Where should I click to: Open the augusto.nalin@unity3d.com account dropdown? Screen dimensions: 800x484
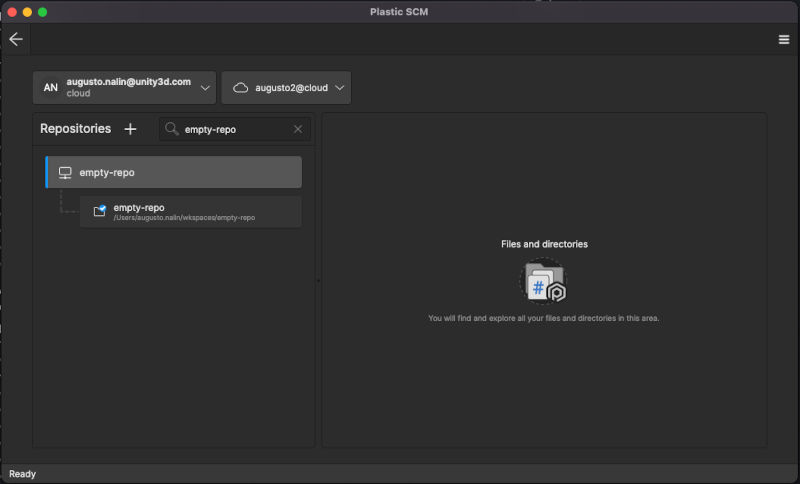point(124,88)
